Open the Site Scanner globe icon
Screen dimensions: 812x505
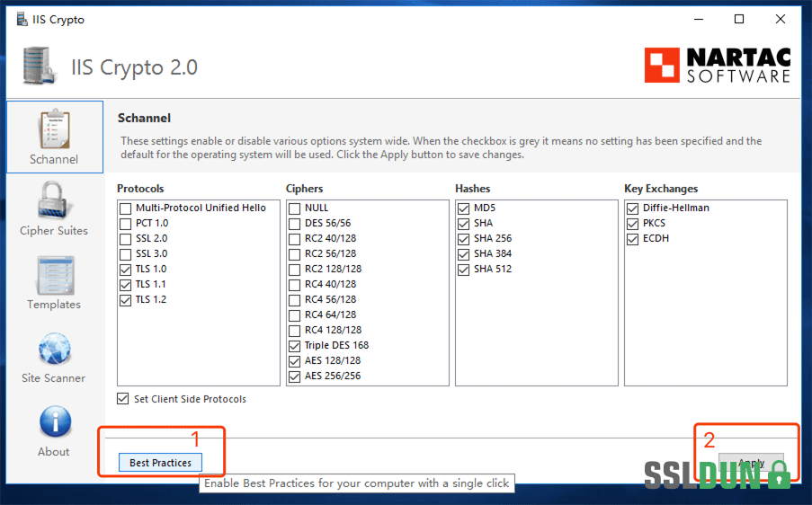(55, 349)
